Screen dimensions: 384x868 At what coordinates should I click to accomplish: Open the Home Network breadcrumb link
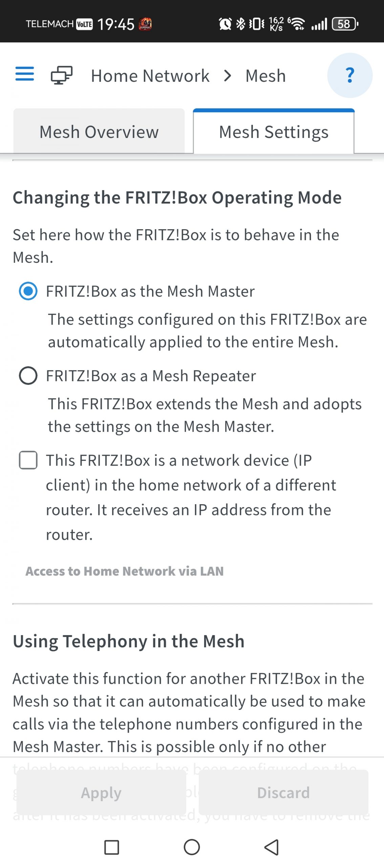[x=150, y=76]
